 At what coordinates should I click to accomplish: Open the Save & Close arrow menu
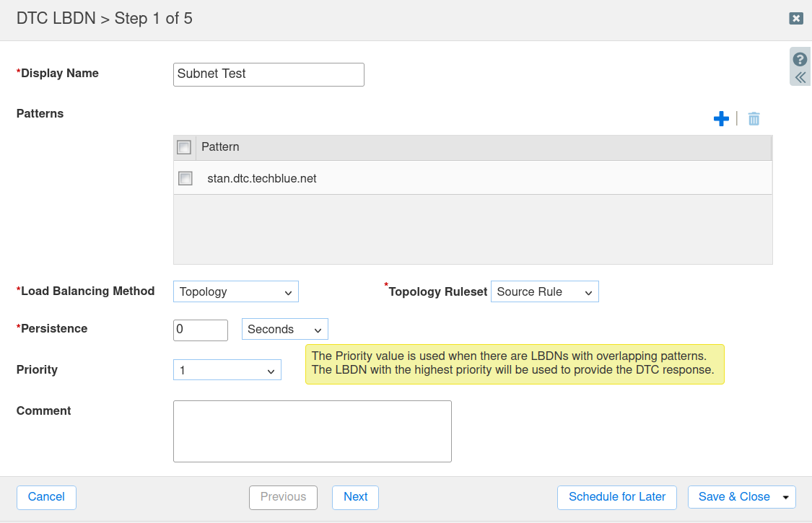point(786,497)
